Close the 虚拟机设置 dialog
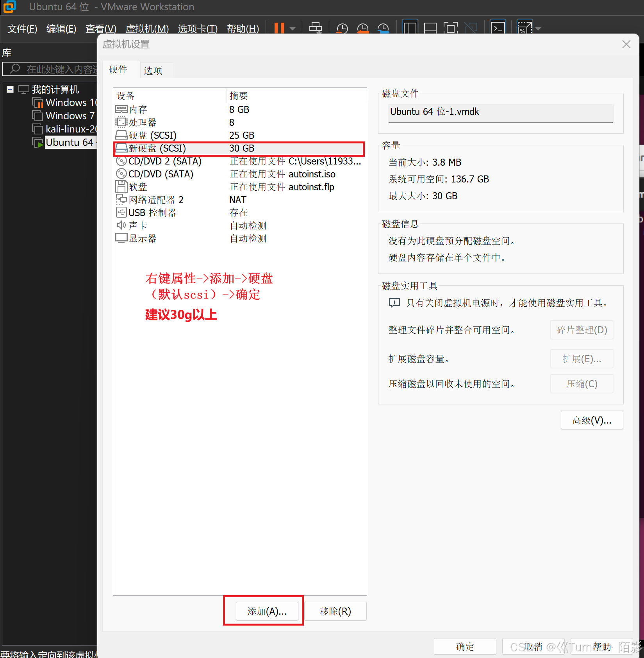Screen dimensions: 644x658 tap(626, 44)
